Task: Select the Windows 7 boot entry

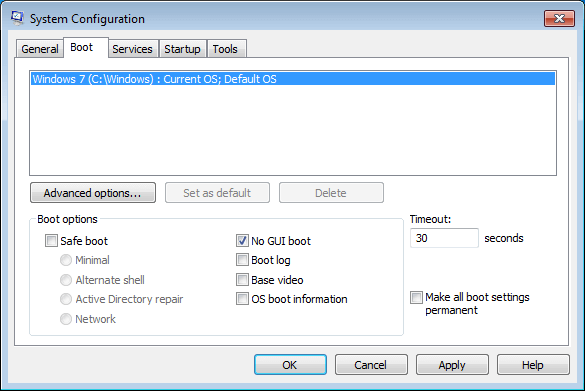Action: pos(293,79)
